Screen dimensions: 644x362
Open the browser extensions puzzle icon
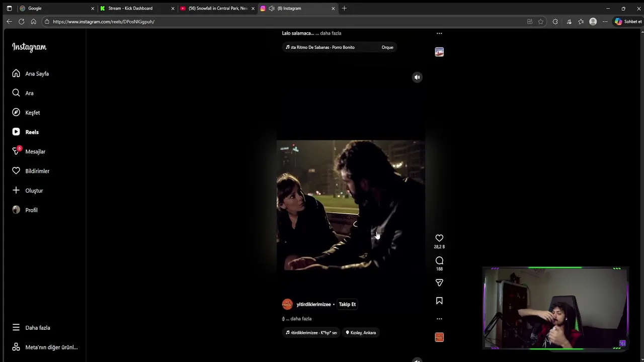pyautogui.click(x=555, y=22)
